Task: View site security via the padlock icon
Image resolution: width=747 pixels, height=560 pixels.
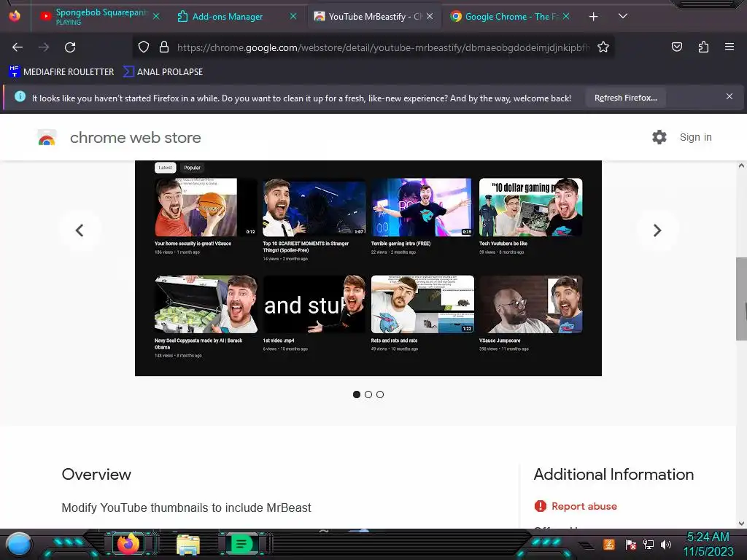Action: 164,47
